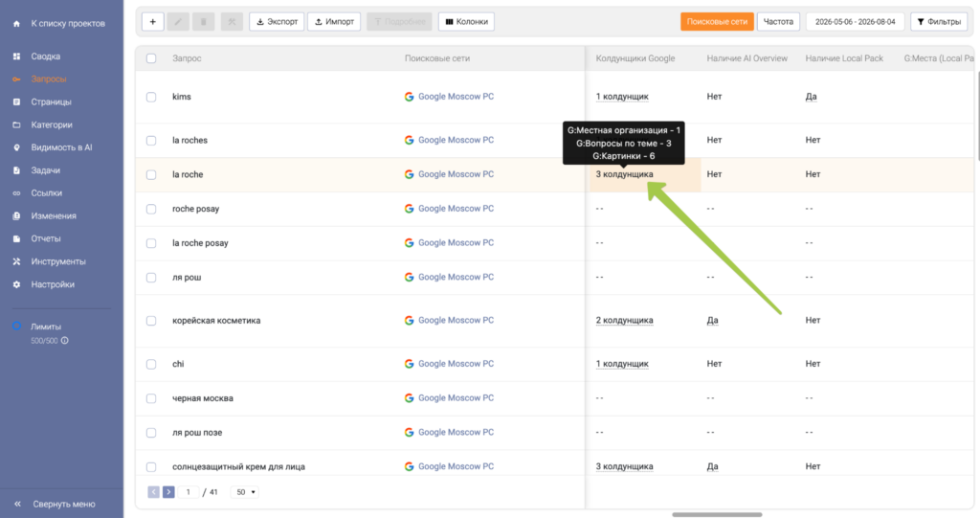
Task: Select the Поисковые сети orange button
Action: point(717,22)
